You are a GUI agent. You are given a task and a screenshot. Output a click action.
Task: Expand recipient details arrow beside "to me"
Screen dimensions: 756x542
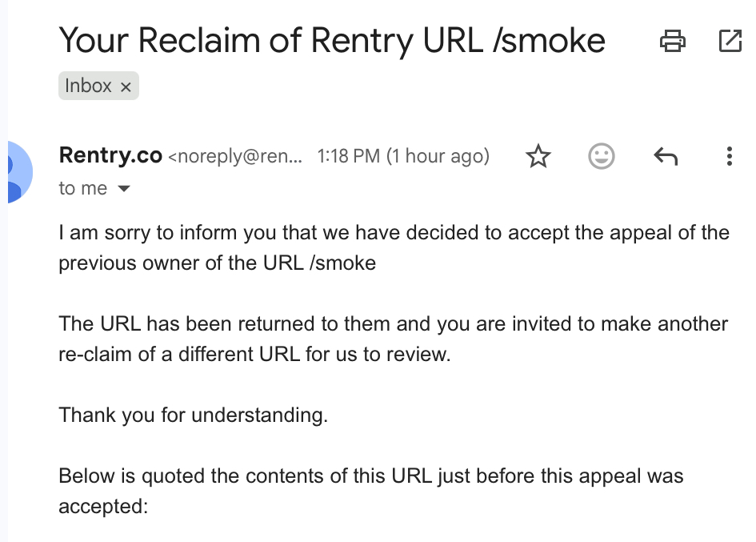point(123,190)
